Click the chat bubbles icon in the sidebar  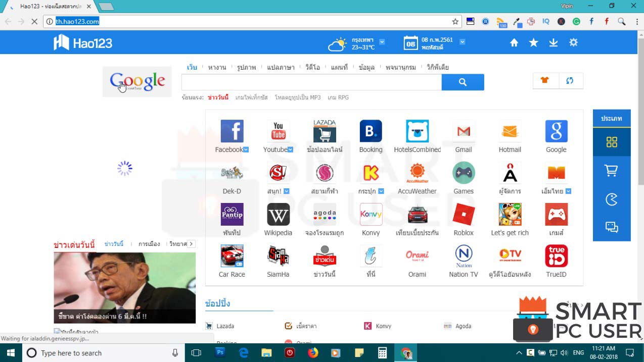pyautogui.click(x=612, y=227)
